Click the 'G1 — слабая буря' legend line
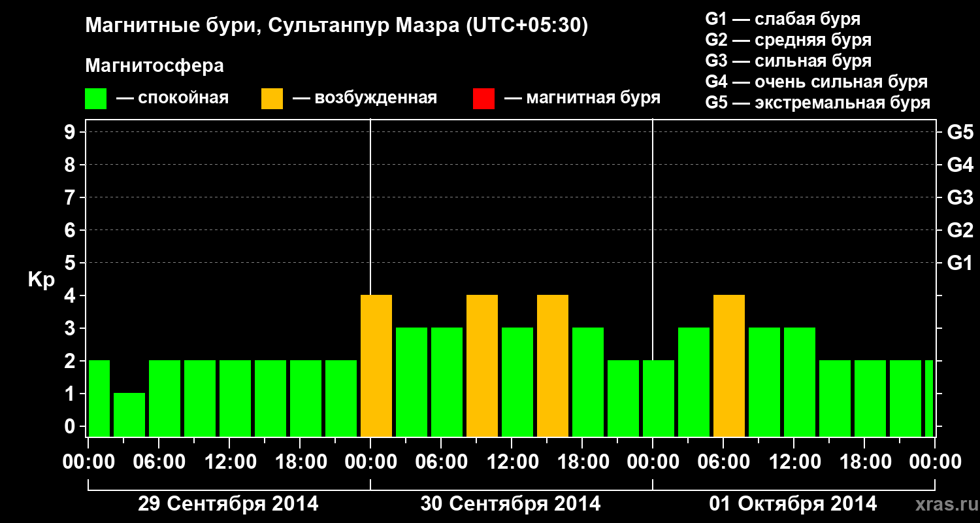Image resolution: width=980 pixels, height=523 pixels. (x=783, y=19)
